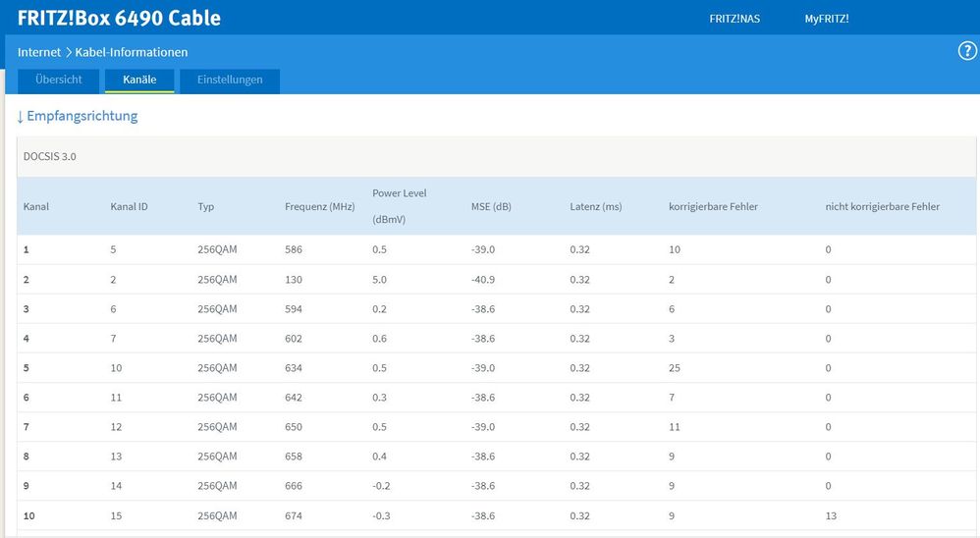Click the Frequenz (MHz) column header
This screenshot has width=980, height=538.
(x=319, y=206)
